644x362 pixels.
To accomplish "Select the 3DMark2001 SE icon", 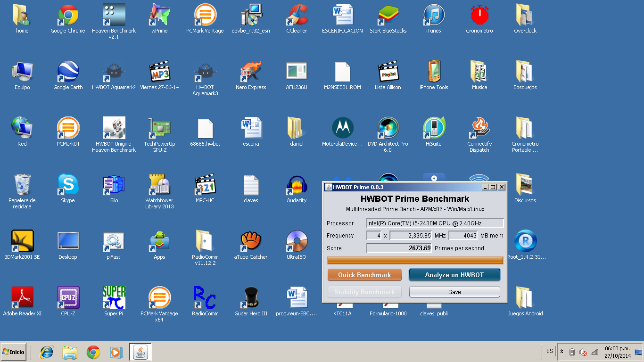I will tap(22, 245).
